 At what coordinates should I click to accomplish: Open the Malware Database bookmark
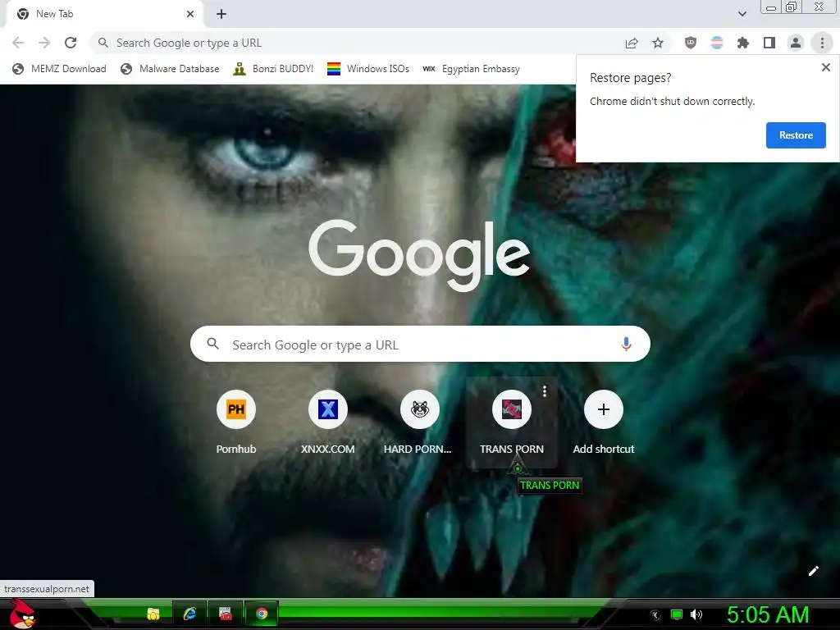170,69
